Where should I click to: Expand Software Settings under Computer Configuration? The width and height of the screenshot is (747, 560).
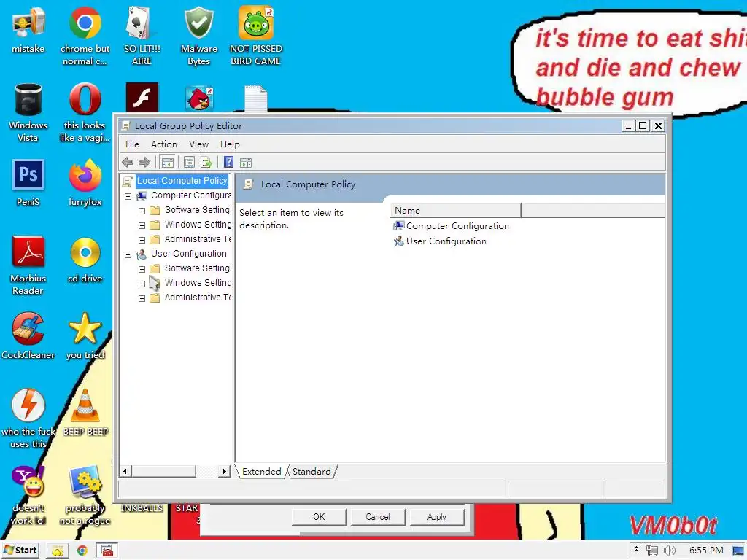(142, 211)
